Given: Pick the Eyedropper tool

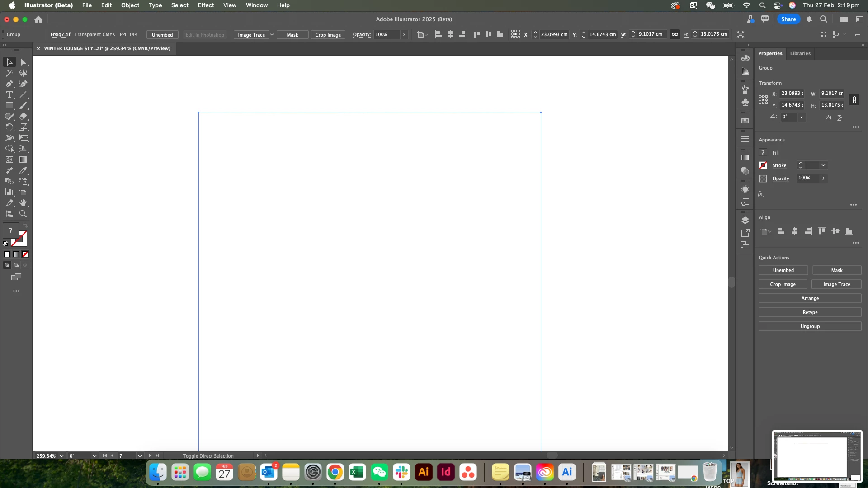Looking at the screenshot, I should point(23,171).
